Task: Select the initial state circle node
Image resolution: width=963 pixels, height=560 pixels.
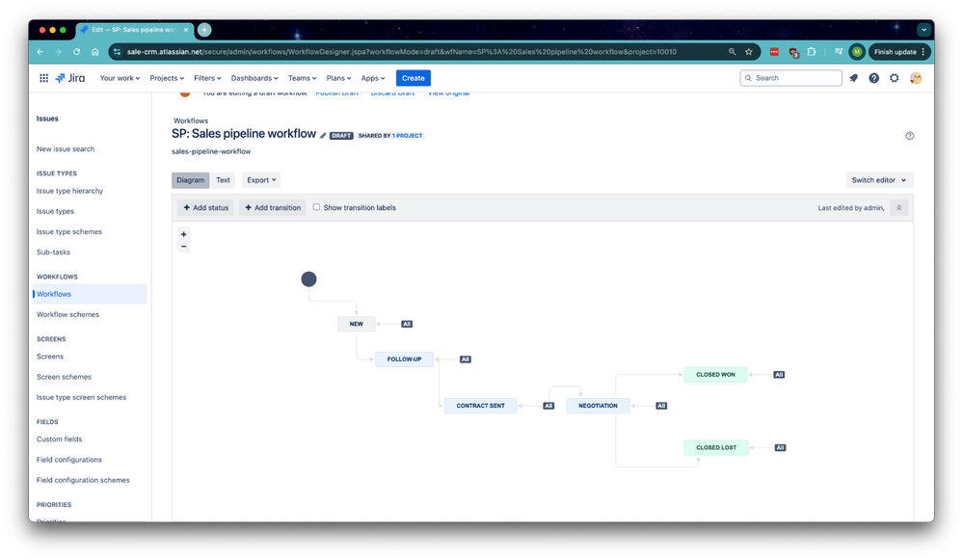Action: [x=308, y=280]
